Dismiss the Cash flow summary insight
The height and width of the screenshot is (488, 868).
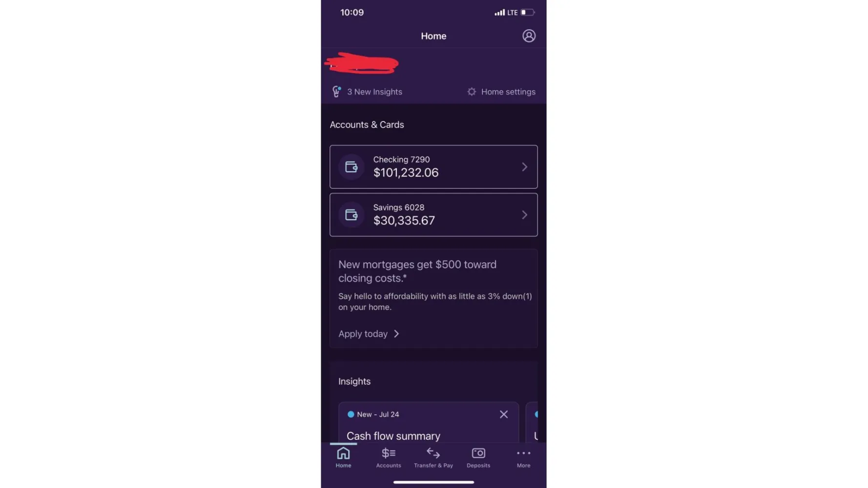[x=503, y=414]
